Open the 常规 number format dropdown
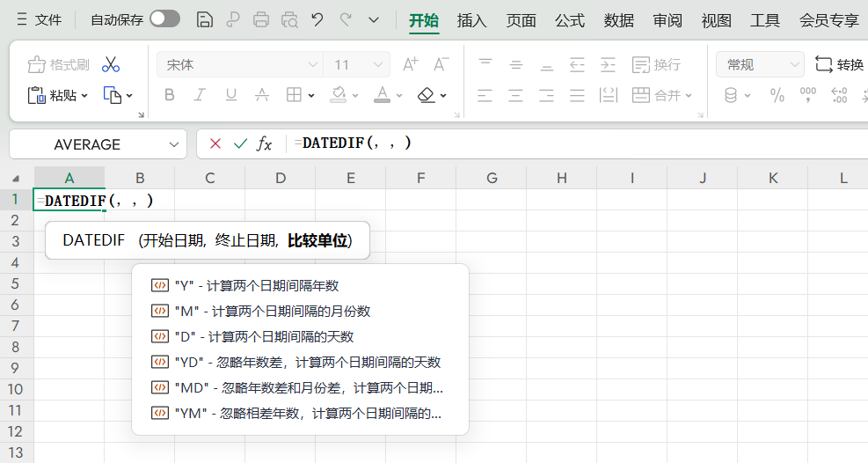 click(x=794, y=64)
